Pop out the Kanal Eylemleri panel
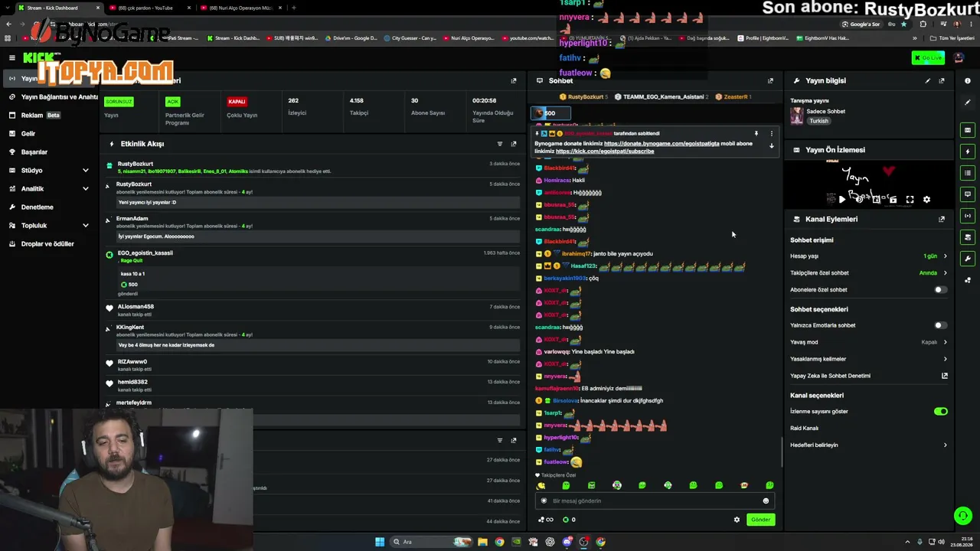The width and height of the screenshot is (980, 551). click(x=942, y=219)
